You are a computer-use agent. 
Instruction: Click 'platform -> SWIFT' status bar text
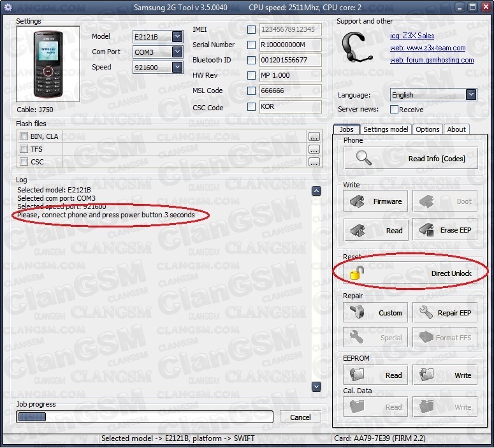tap(223, 438)
